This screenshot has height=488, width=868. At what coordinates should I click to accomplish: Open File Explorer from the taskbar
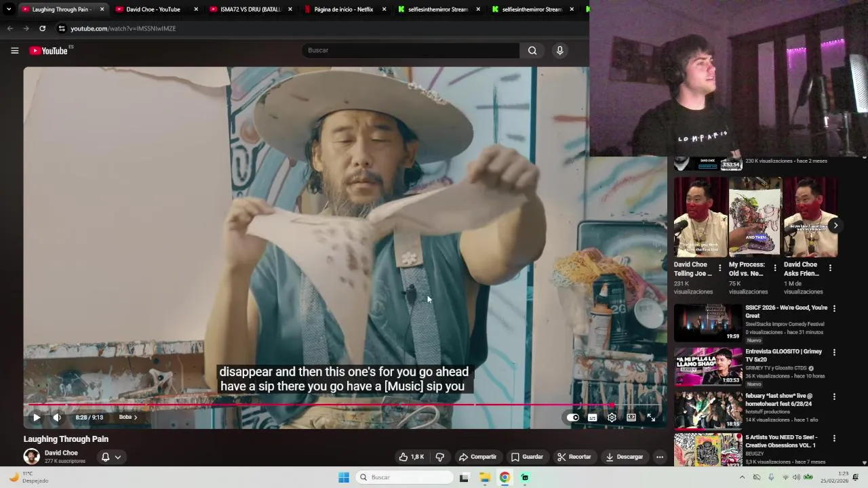tap(485, 477)
